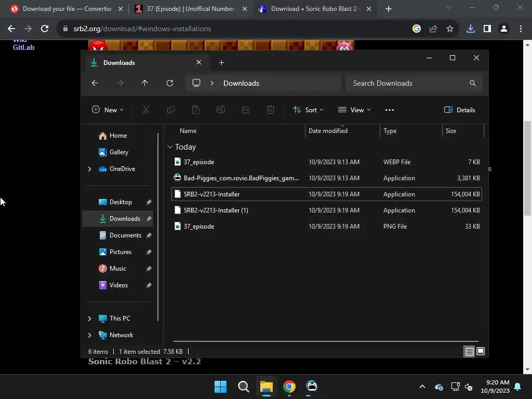Click the GitLab link on webpage
This screenshot has height=399, width=532.
click(24, 47)
